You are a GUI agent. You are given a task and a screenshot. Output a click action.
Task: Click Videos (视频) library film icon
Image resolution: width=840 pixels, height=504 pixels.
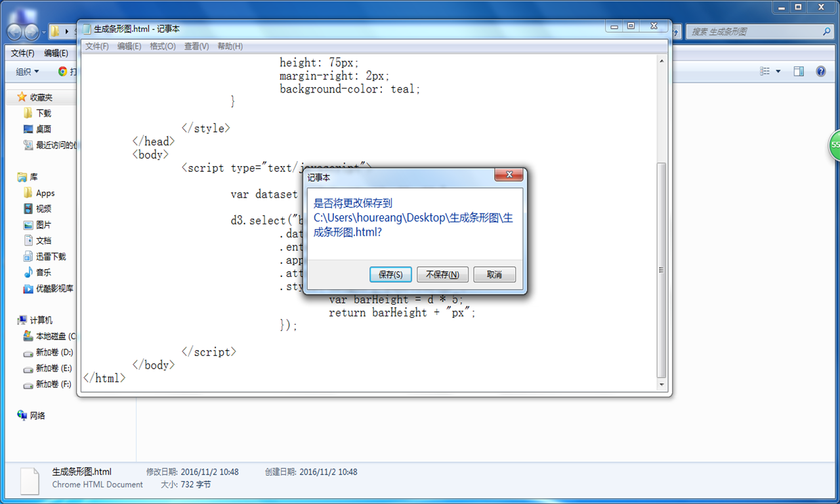pos(28,209)
